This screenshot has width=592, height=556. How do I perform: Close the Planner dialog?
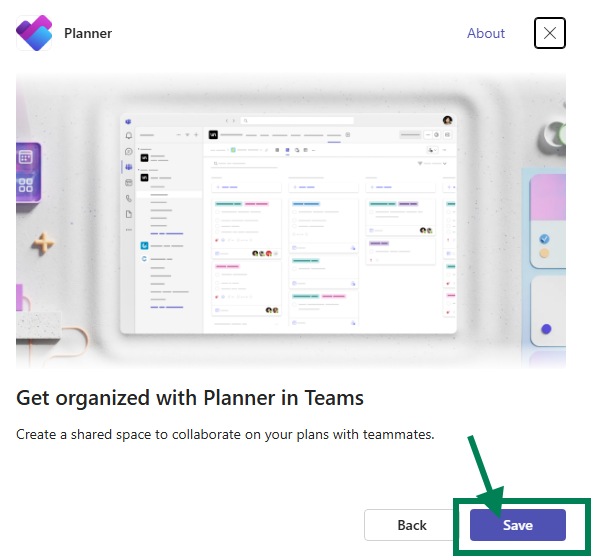pos(550,33)
